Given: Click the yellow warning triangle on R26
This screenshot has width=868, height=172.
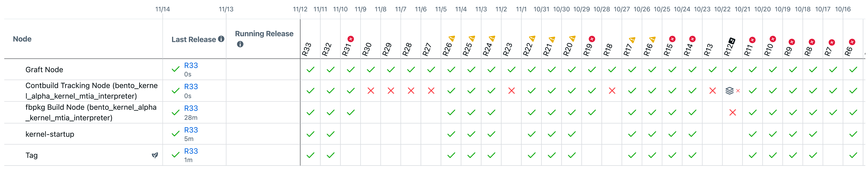Looking at the screenshot, I should click(452, 39).
